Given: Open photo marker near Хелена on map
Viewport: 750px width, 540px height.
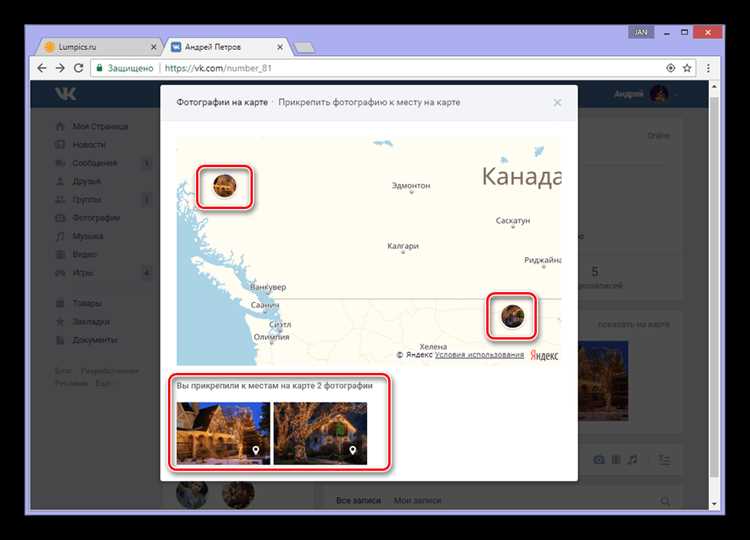Looking at the screenshot, I should point(512,316).
